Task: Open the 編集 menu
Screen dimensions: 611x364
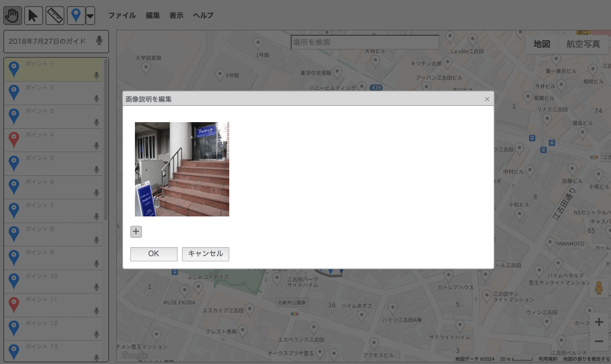Action: pos(153,16)
